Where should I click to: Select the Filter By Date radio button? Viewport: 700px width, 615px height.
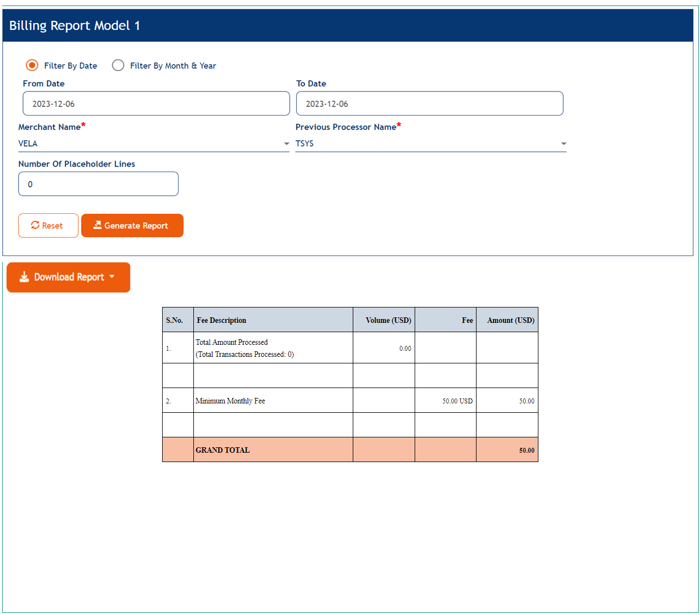point(32,65)
